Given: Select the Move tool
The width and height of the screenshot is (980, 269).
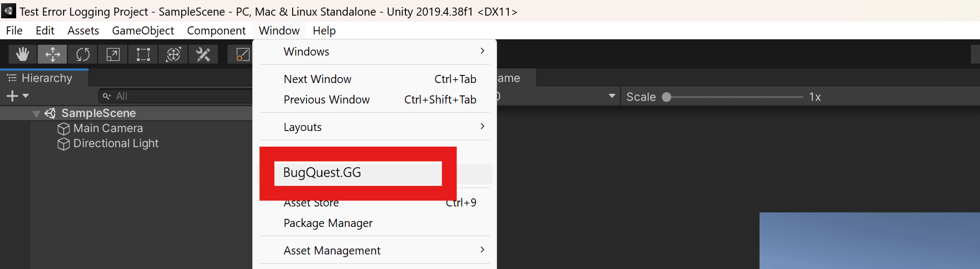Looking at the screenshot, I should click(53, 54).
